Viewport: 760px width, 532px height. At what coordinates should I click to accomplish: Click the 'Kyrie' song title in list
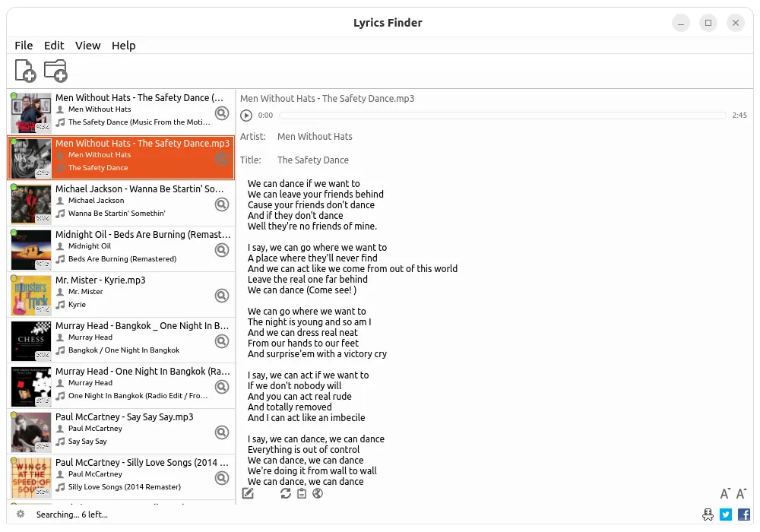click(77, 305)
